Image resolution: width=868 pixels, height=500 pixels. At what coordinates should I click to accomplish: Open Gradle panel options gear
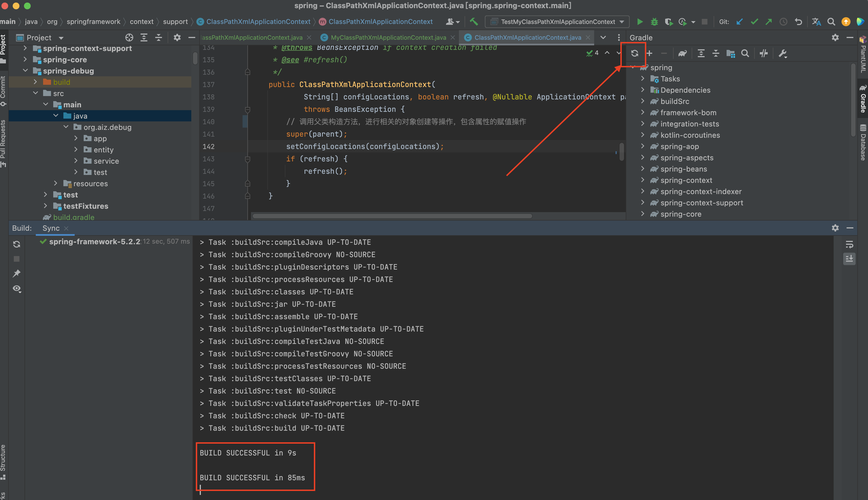tap(835, 37)
